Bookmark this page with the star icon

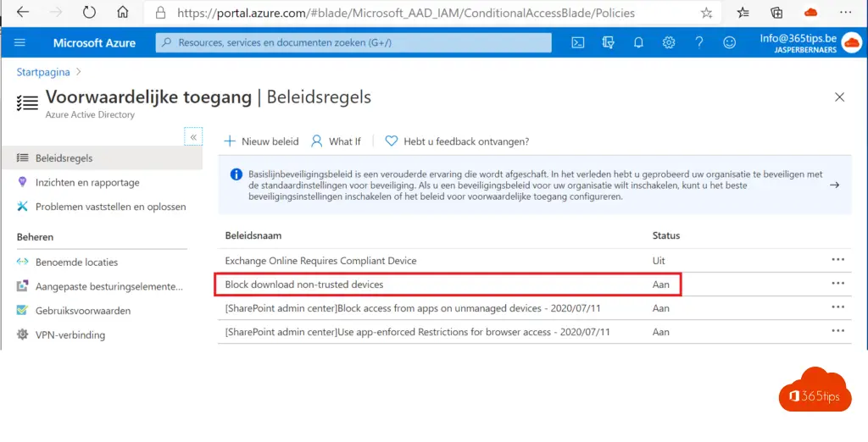[x=706, y=13]
